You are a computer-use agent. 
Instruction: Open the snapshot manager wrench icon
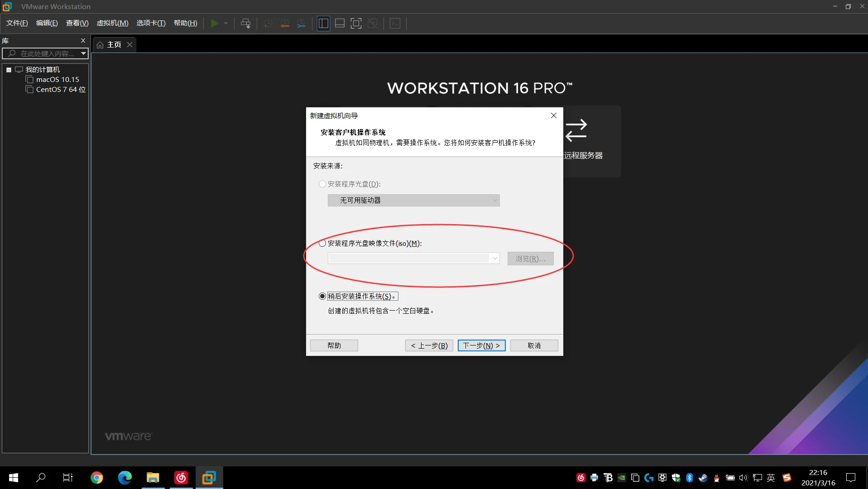[301, 24]
